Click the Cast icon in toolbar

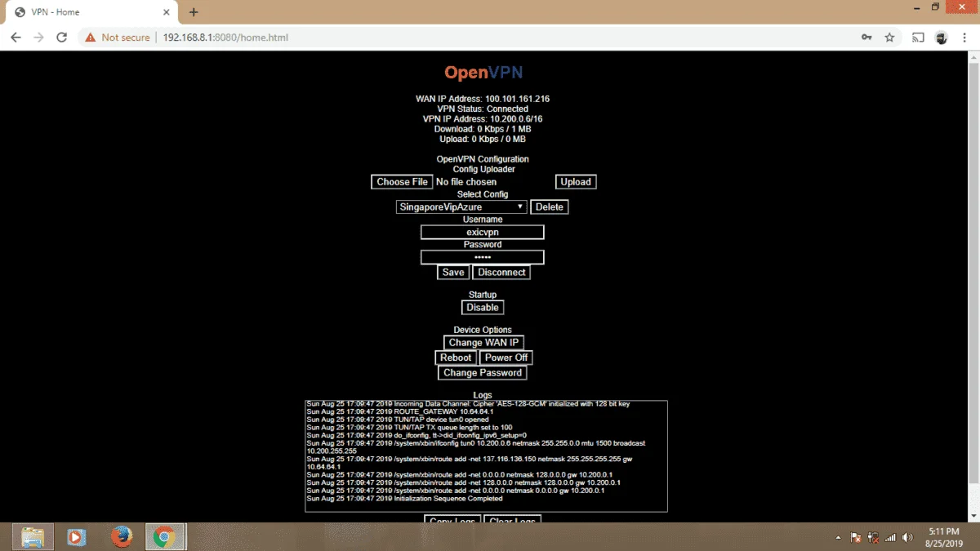[x=919, y=38]
